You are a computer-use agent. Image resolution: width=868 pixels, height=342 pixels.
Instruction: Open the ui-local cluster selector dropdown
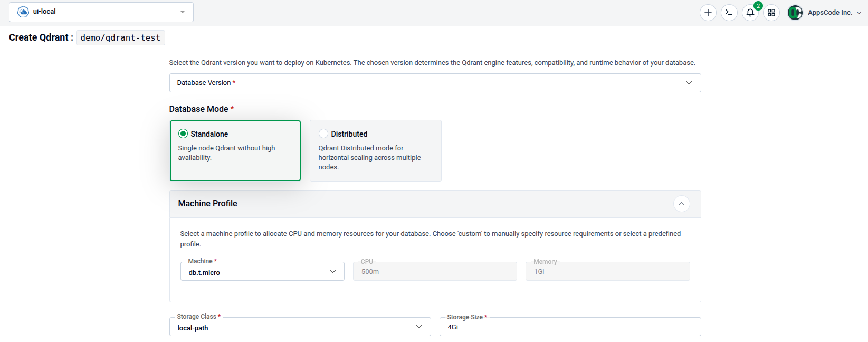coord(101,12)
